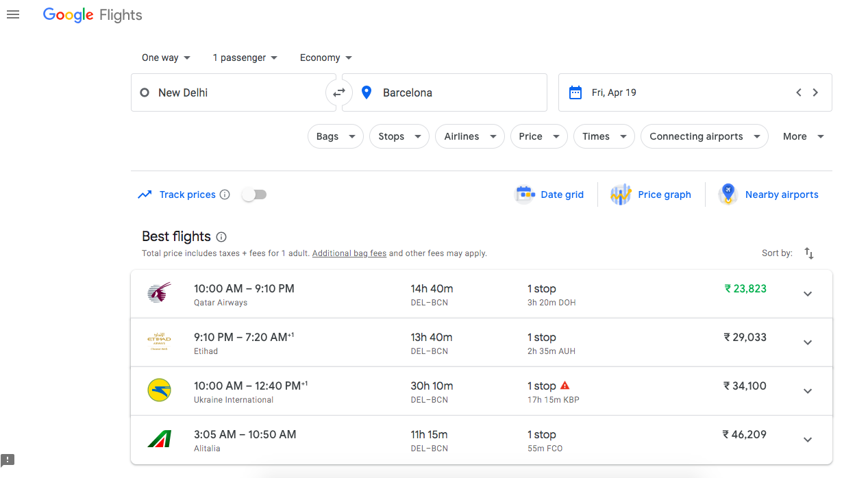Click the Nearby airports map icon
Screen dimensions: 868x478
pyautogui.click(x=728, y=194)
